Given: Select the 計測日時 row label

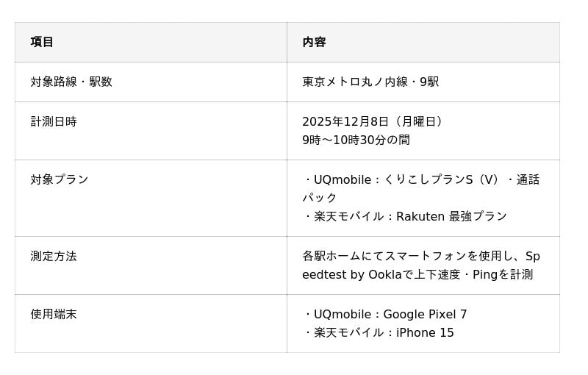Looking at the screenshot, I should [x=54, y=121].
